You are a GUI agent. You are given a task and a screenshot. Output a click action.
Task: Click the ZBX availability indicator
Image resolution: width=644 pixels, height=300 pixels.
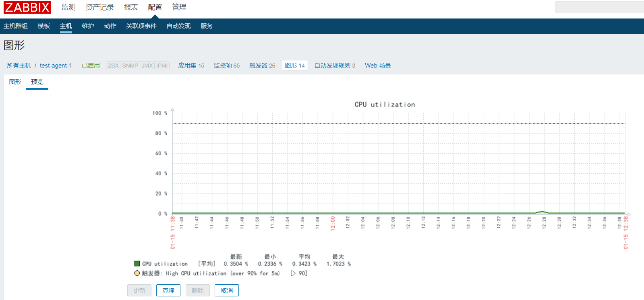[113, 66]
